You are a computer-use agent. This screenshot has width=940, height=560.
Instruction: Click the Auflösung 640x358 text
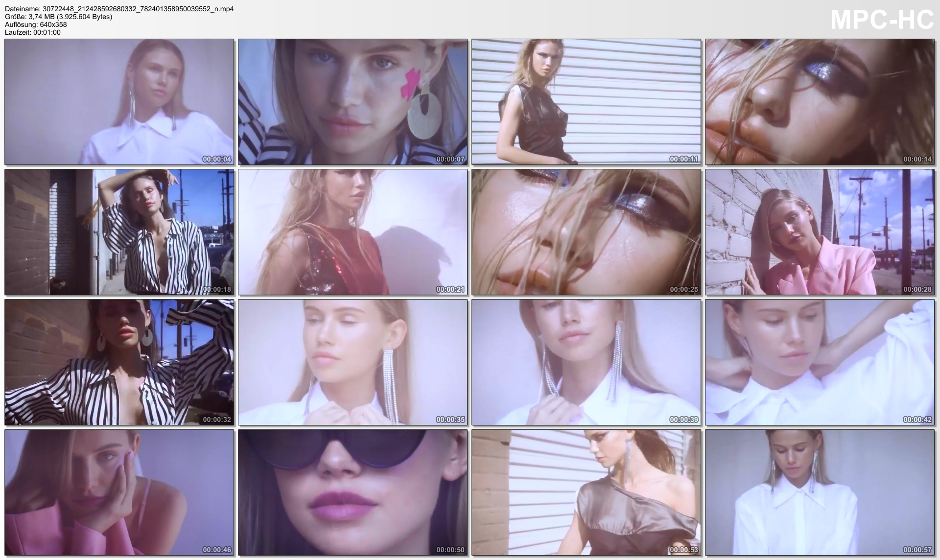[x=36, y=24]
